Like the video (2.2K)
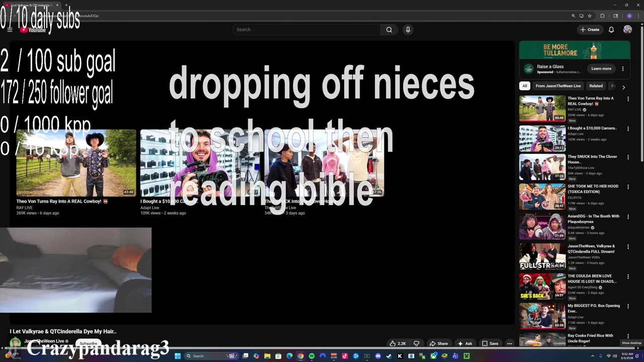The height and width of the screenshot is (362, 644). [397, 343]
